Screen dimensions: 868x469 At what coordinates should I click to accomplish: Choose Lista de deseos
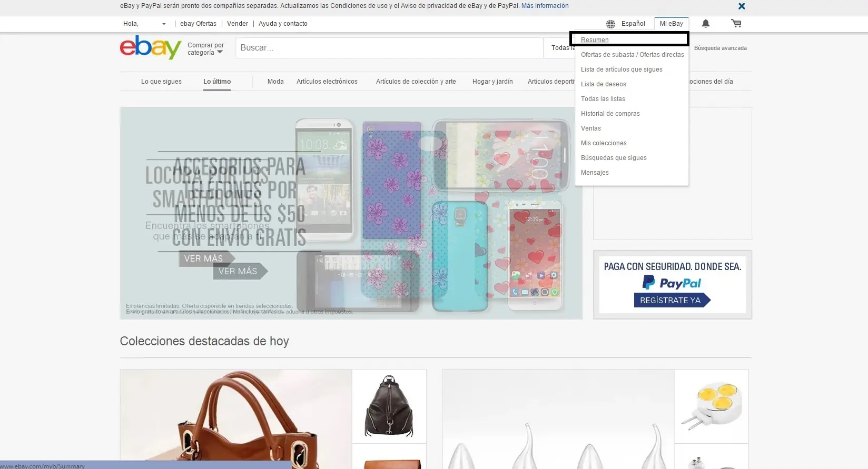point(604,84)
